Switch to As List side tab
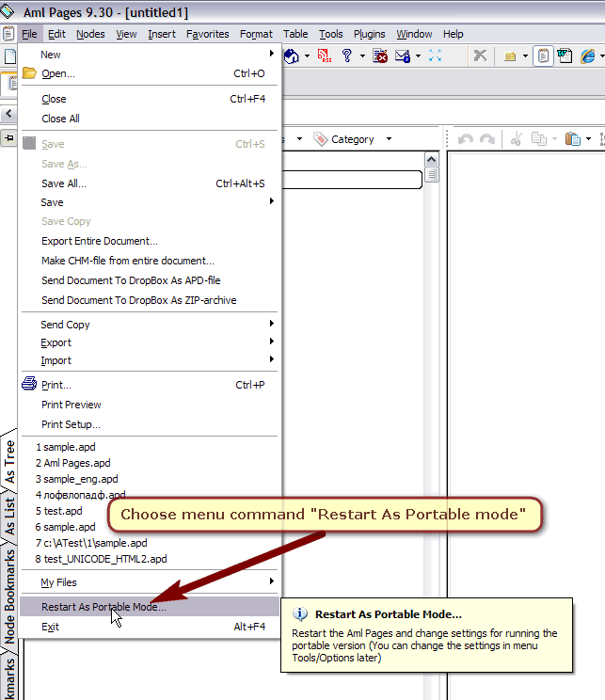605x700 pixels. [x=9, y=517]
